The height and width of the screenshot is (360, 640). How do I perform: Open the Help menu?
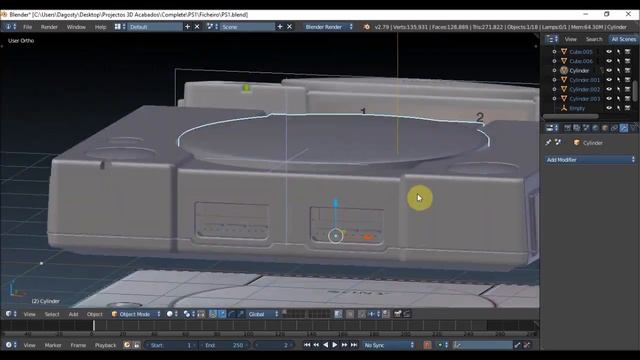[100, 27]
